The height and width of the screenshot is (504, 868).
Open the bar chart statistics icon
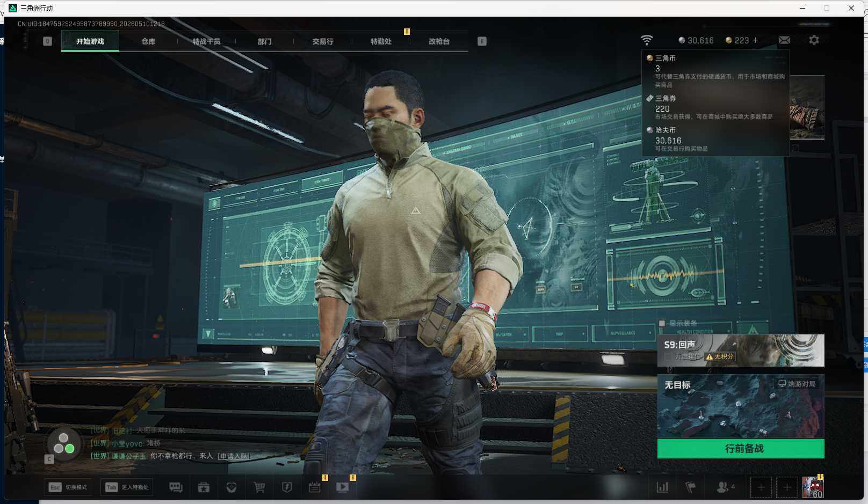(x=663, y=487)
